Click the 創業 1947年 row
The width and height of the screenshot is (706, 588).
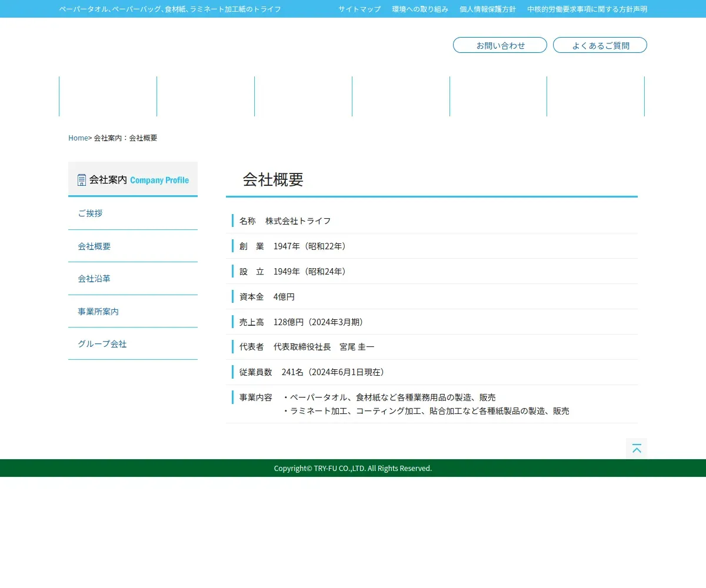click(x=432, y=246)
